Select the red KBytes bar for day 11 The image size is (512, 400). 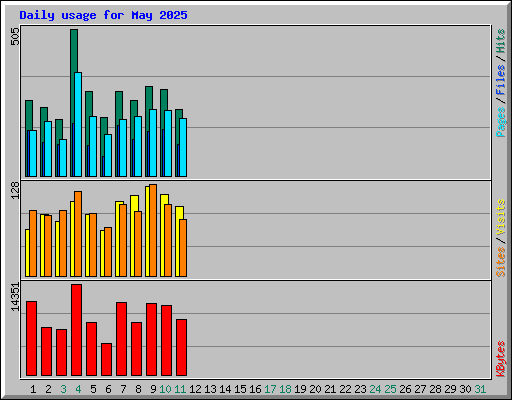181,347
